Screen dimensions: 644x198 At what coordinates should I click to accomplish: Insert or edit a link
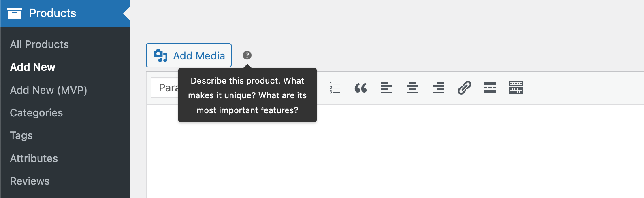464,88
